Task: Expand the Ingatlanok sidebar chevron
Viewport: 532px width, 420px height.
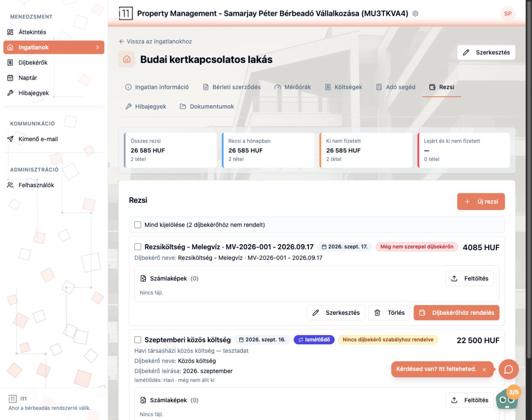Action: click(98, 47)
